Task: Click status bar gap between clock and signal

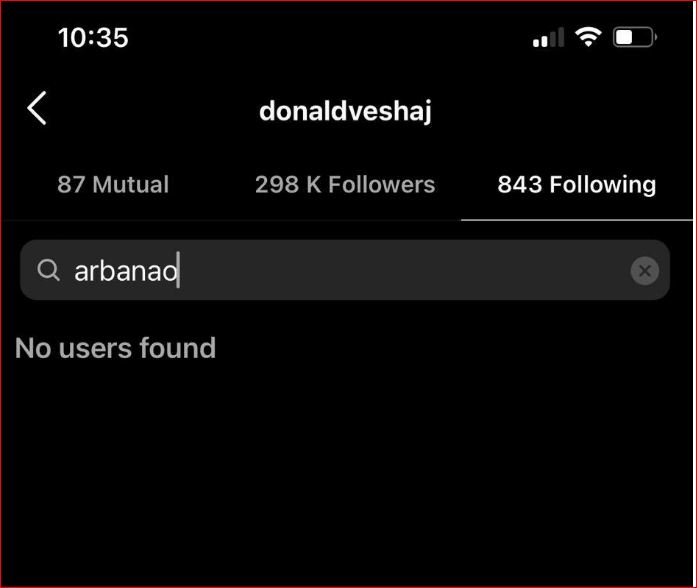Action: [330, 38]
